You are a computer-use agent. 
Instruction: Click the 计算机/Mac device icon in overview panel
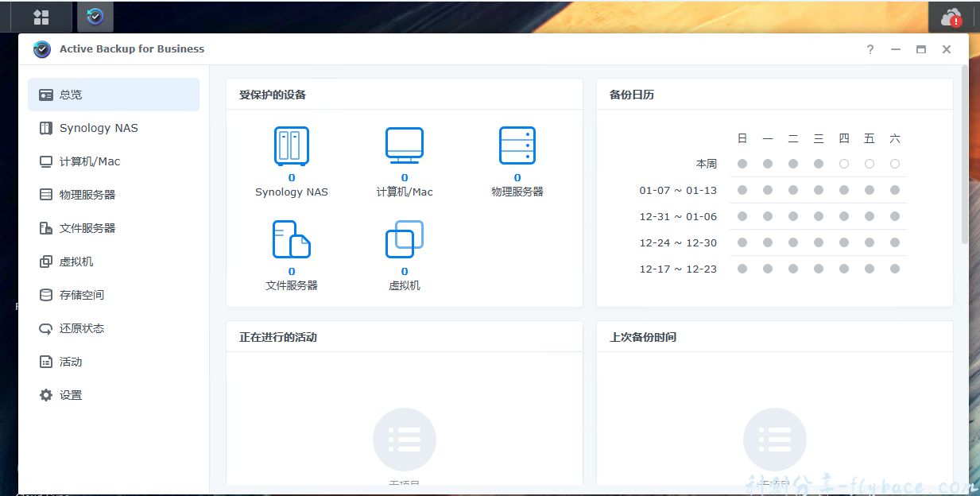pos(404,145)
